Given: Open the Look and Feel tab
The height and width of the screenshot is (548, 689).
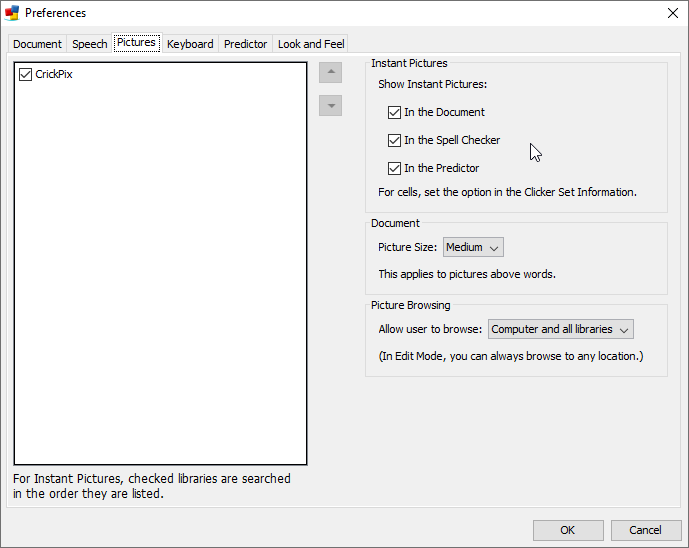Looking at the screenshot, I should pyautogui.click(x=311, y=44).
